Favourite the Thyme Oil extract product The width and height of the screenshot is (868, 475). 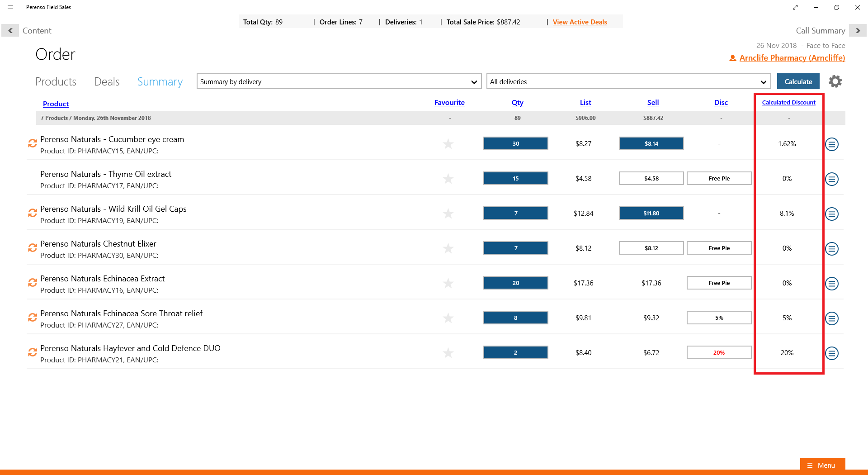click(448, 179)
